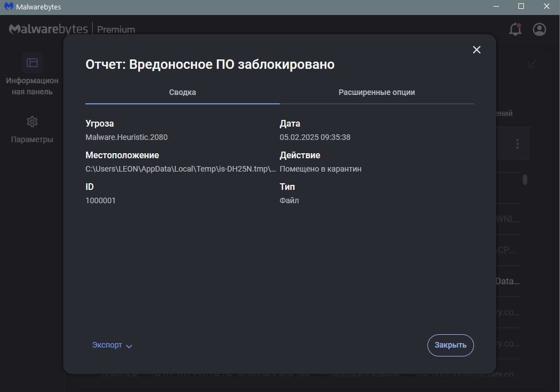
Task: Click the Malwarebytes Premium header logo
Action: (x=72, y=29)
